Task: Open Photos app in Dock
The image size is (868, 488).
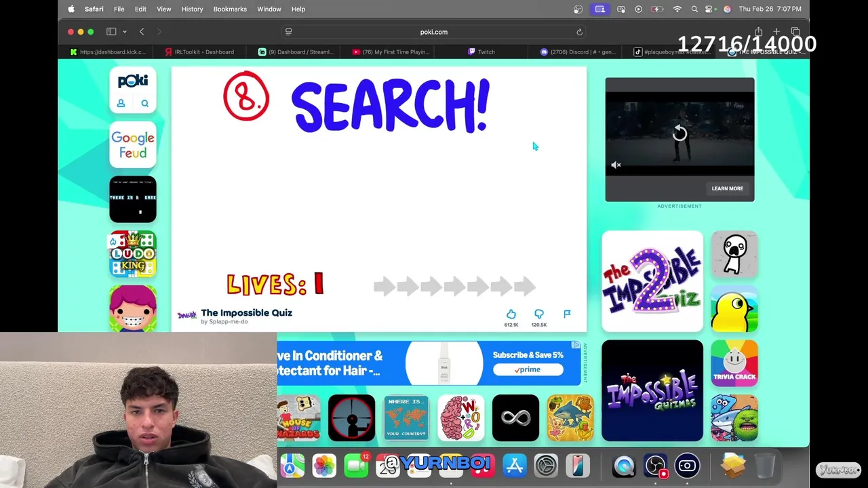Action: click(x=324, y=466)
